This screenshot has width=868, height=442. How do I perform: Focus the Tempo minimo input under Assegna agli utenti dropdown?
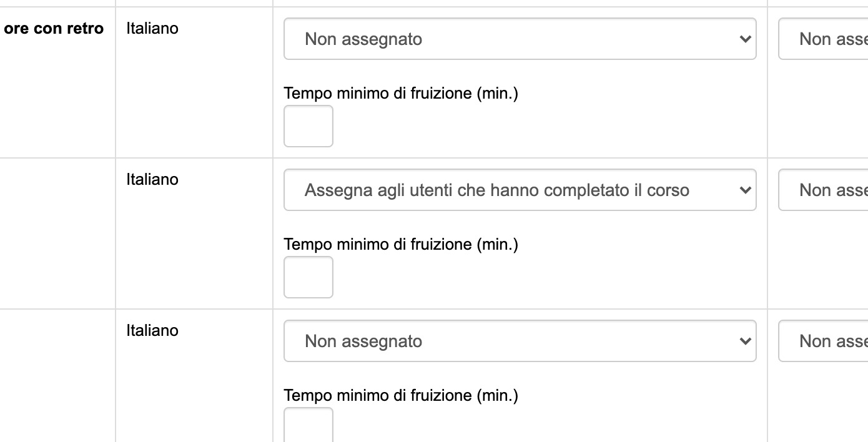pos(308,277)
